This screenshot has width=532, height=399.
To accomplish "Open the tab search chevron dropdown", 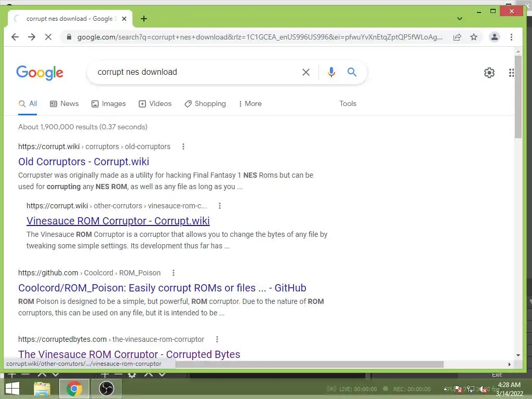I will [460, 19].
